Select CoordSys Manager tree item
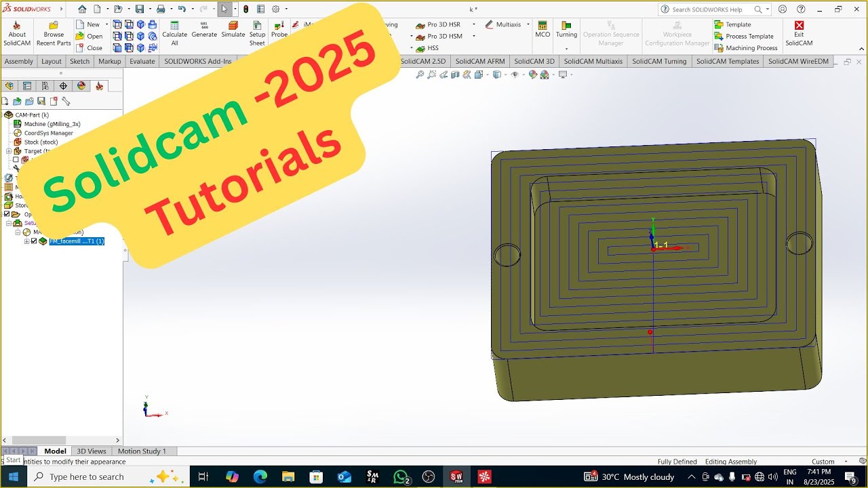This screenshot has width=868, height=488. click(x=43, y=133)
